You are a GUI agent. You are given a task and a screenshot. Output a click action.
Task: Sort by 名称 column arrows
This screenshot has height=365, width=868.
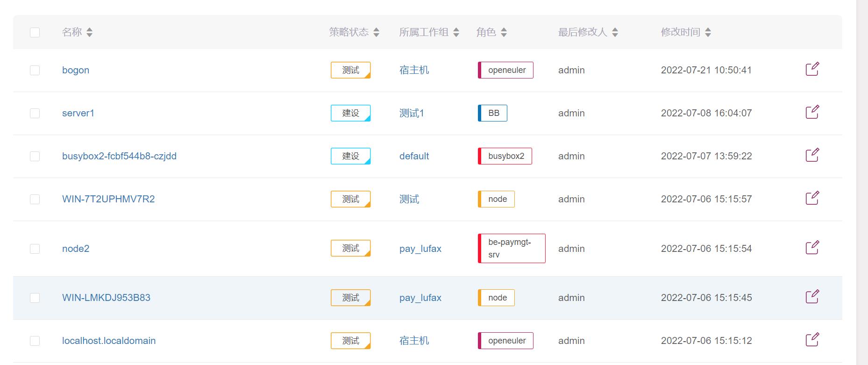pos(89,32)
